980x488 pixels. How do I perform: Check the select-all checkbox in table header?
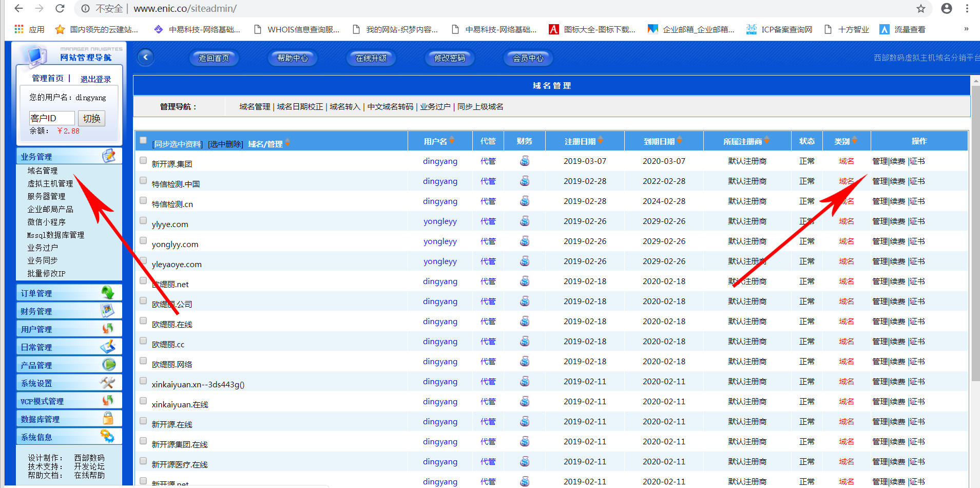pos(143,140)
